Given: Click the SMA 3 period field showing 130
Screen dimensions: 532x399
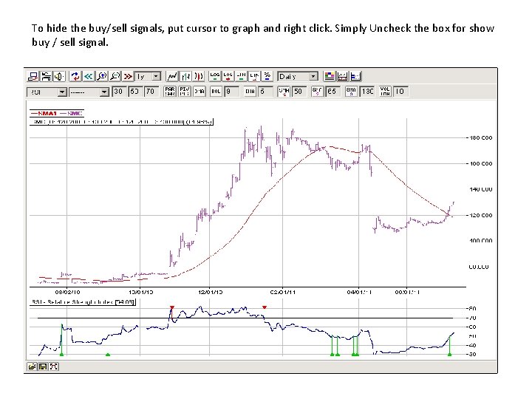Looking at the screenshot, I should pyautogui.click(x=367, y=92).
